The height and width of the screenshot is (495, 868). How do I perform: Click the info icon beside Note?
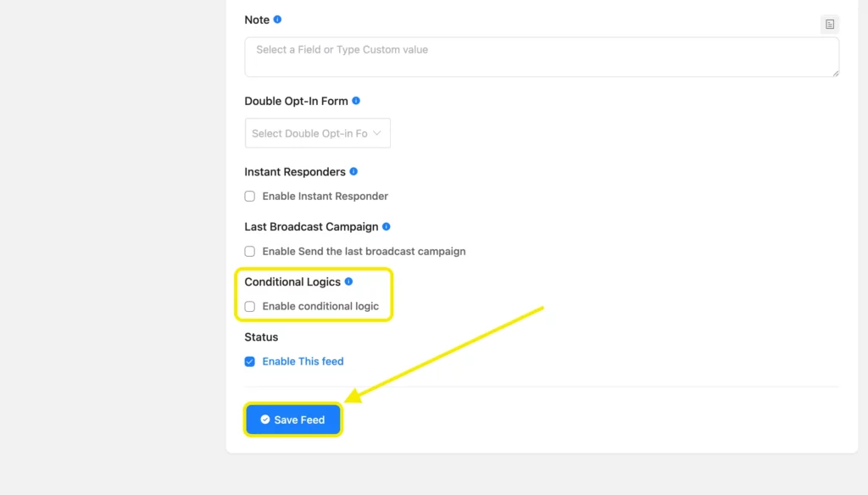coord(277,19)
